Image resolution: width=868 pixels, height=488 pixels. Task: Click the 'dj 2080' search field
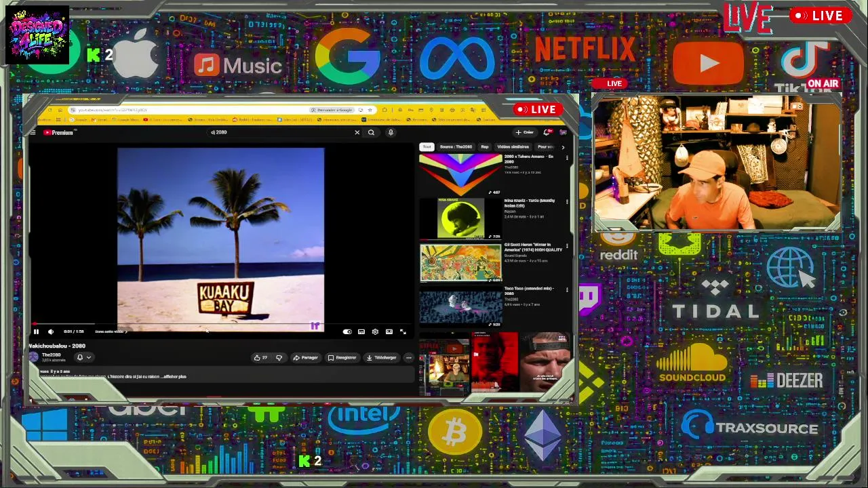coord(281,132)
